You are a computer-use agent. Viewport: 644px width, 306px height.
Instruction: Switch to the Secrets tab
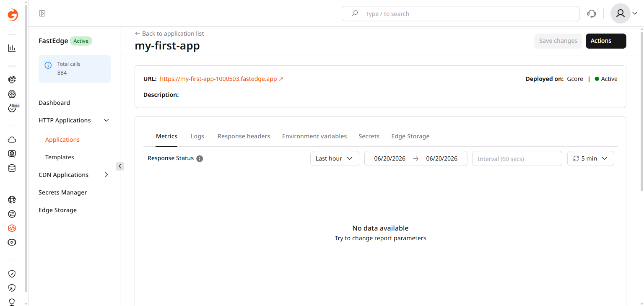369,136
